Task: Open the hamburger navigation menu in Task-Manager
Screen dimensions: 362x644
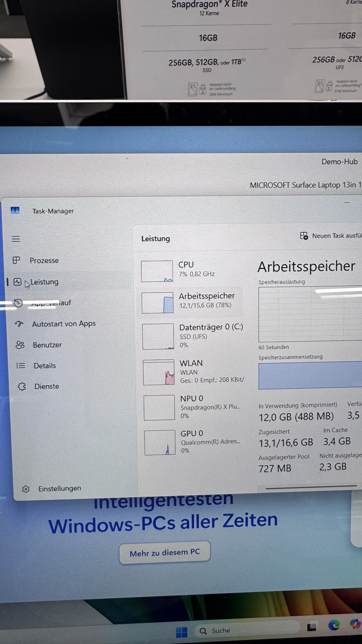Action: [16, 239]
